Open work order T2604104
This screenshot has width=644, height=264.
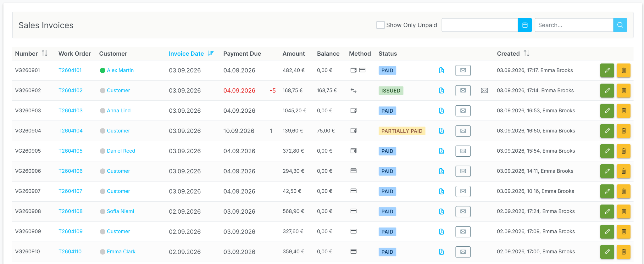tap(70, 131)
